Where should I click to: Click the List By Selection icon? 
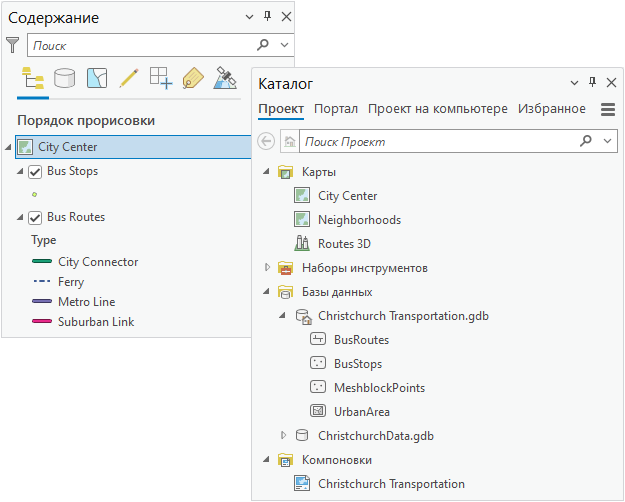[x=97, y=78]
